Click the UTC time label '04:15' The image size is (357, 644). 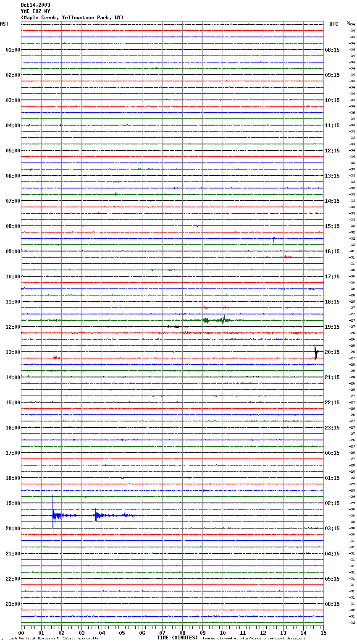pos(332,554)
